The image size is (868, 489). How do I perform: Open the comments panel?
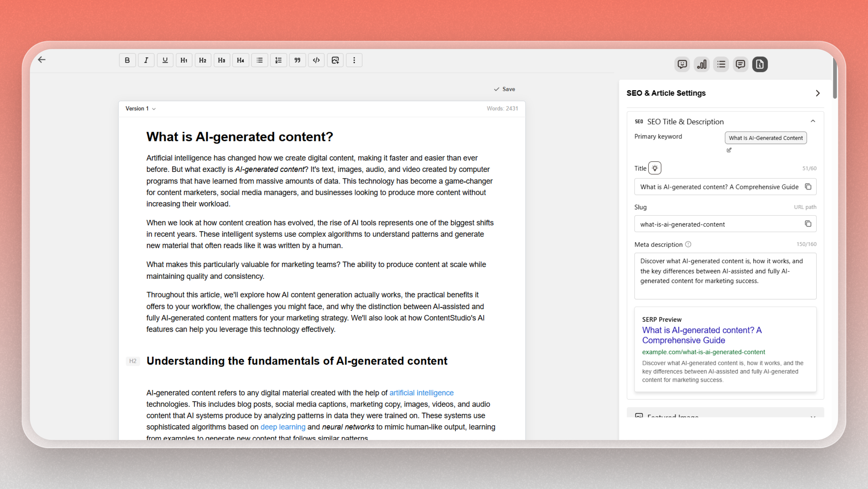click(740, 64)
